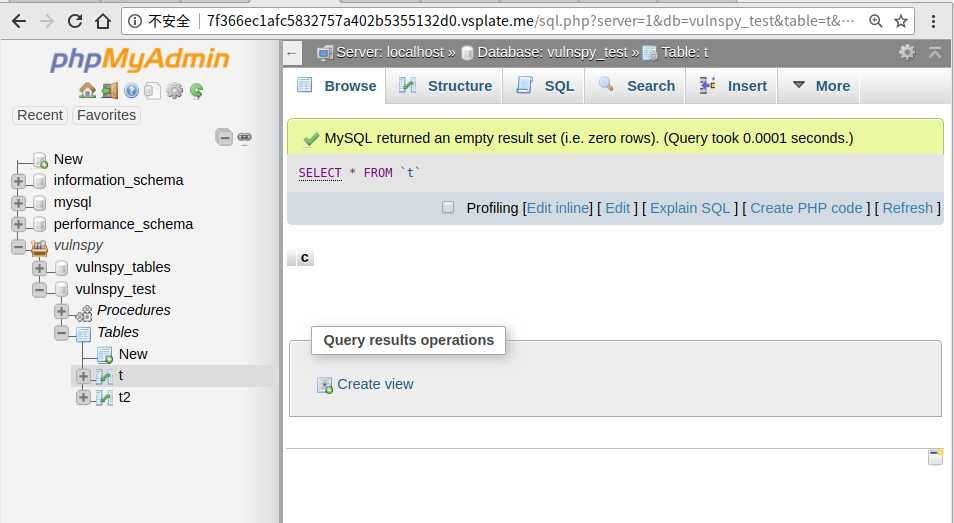This screenshot has height=523, width=954.
Task: Open the Favorites tables button
Action: [x=106, y=115]
